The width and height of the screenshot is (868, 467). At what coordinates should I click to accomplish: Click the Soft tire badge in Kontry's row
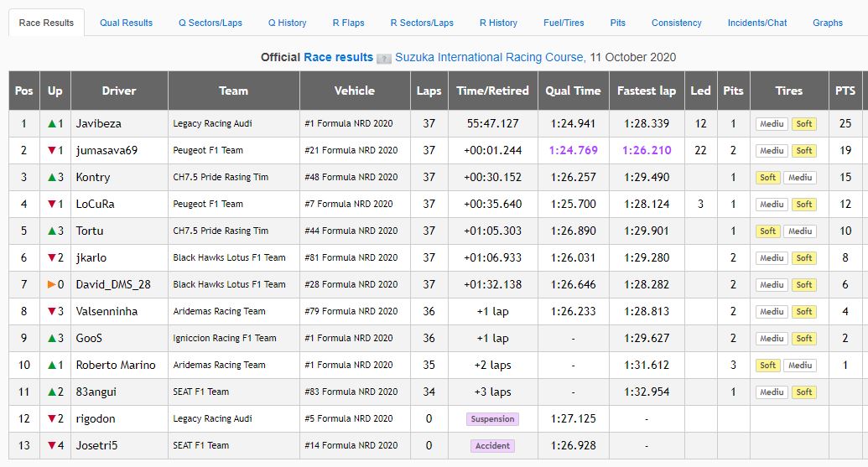pyautogui.click(x=767, y=178)
